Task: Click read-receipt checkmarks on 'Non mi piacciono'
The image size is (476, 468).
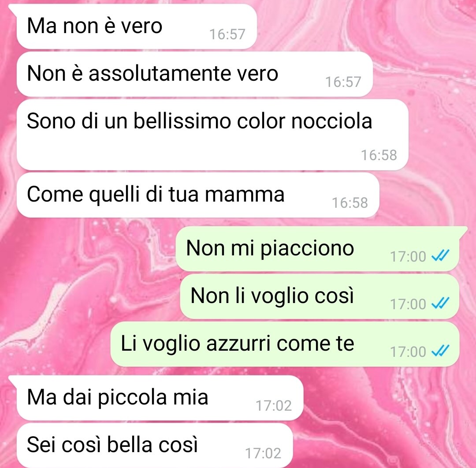Action: pyautogui.click(x=440, y=256)
